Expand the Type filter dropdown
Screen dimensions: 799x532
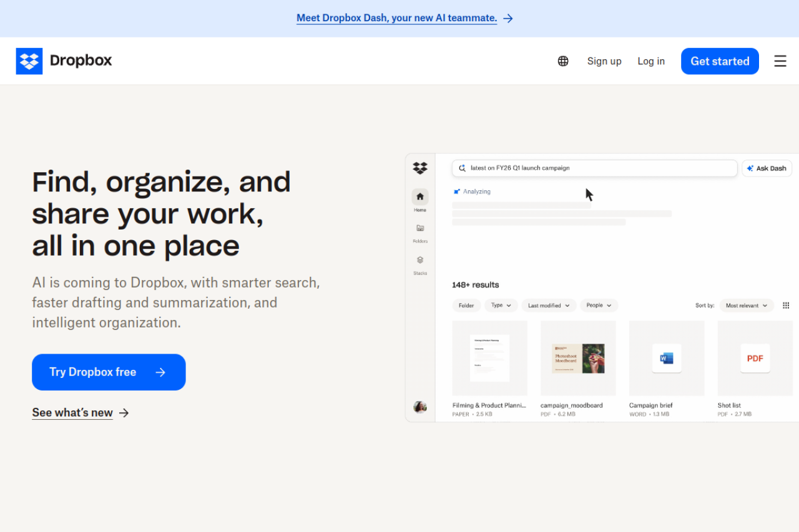[x=501, y=306]
